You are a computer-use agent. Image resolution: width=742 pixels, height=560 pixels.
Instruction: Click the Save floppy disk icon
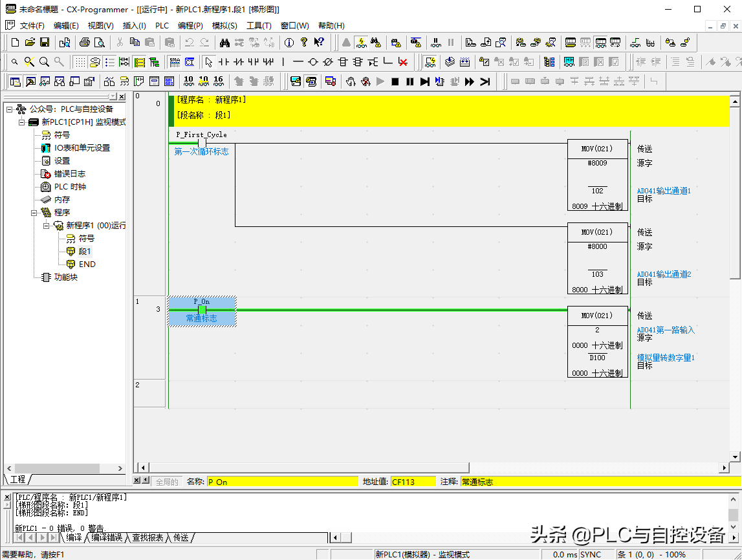pos(45,43)
